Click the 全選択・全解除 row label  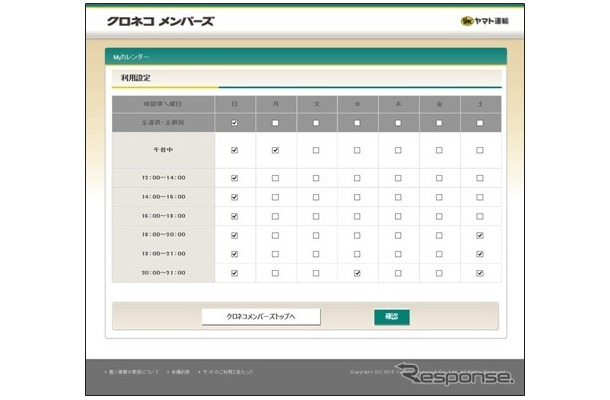tap(163, 123)
